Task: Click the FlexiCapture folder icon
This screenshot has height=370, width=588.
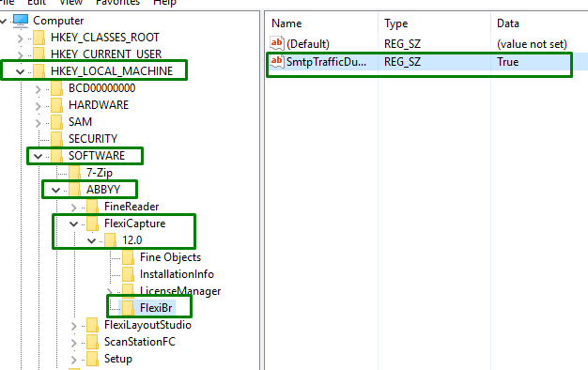Action: [92, 224]
